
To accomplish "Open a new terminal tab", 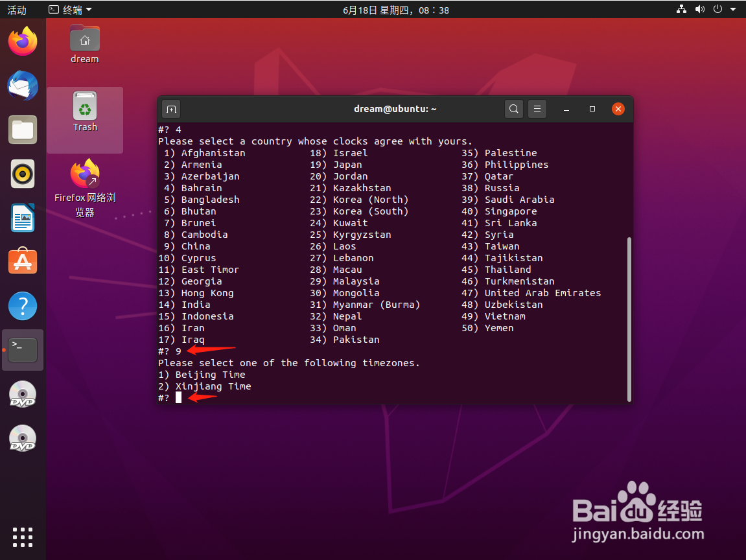I will 171,109.
